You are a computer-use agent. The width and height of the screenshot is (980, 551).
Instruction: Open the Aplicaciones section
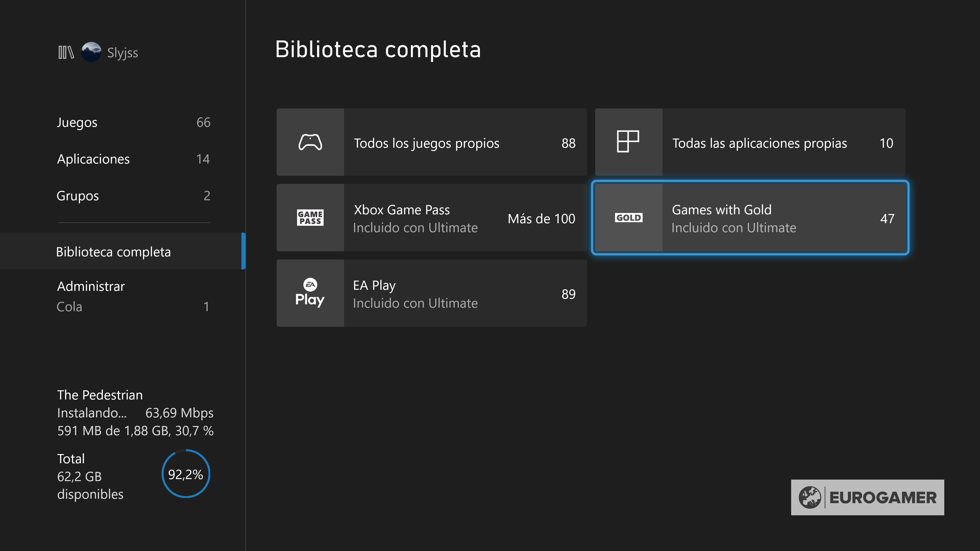point(133,159)
